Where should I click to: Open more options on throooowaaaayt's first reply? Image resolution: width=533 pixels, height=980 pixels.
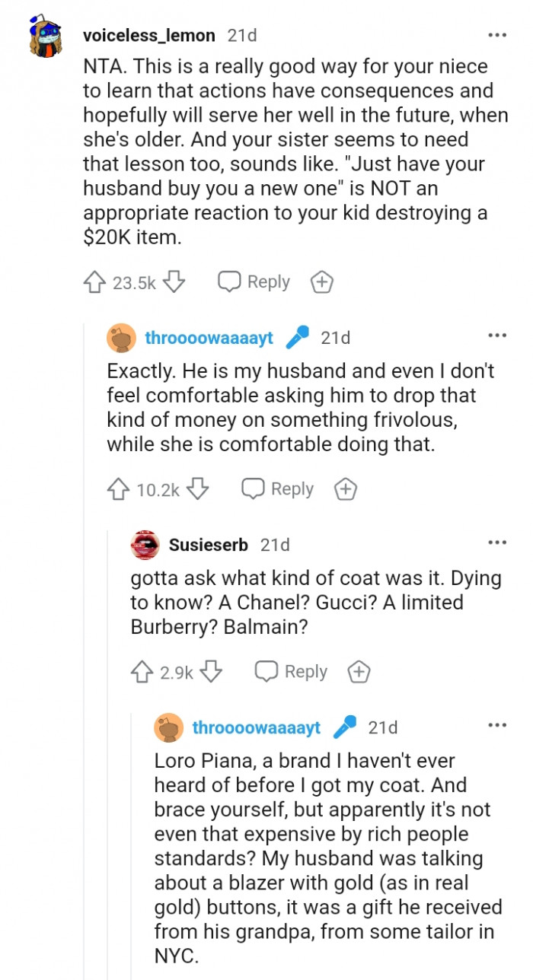tap(497, 336)
